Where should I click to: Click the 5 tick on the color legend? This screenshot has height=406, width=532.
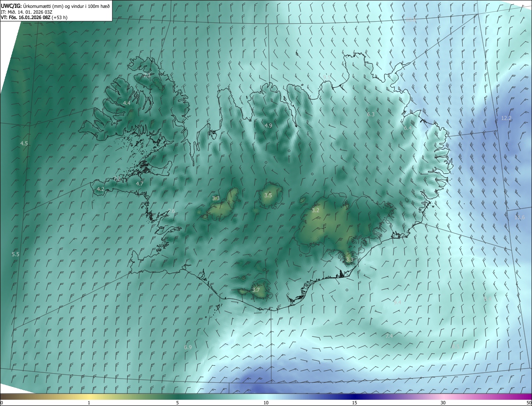pos(177,403)
